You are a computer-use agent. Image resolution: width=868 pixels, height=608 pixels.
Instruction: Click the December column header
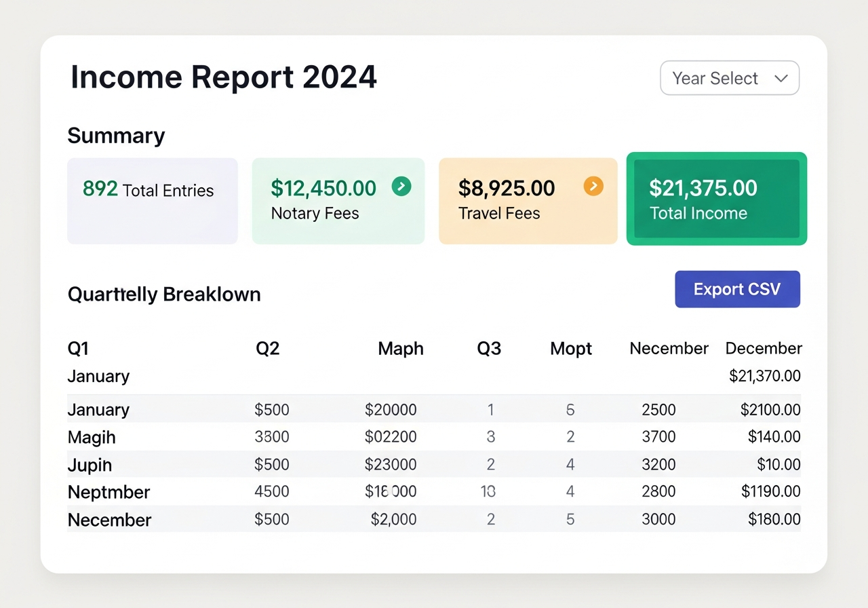764,349
